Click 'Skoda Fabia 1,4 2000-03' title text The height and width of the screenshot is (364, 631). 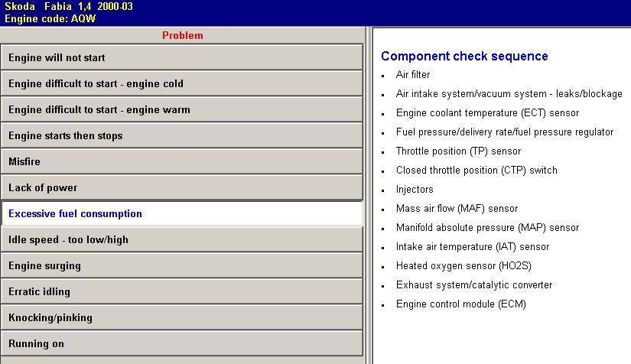tap(68, 6)
